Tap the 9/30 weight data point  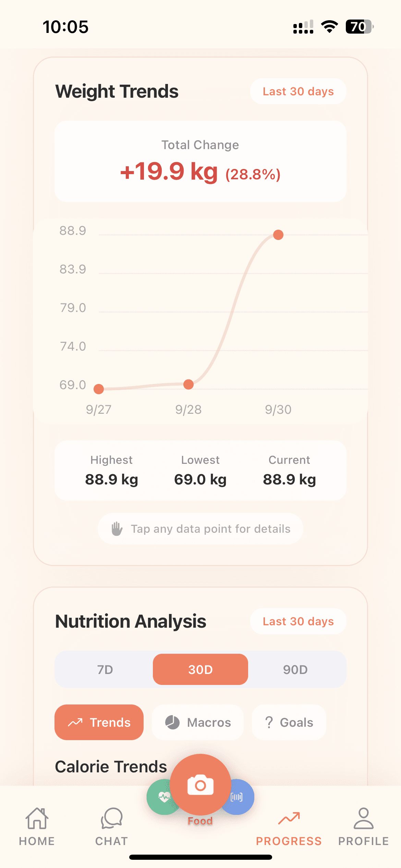278,235
